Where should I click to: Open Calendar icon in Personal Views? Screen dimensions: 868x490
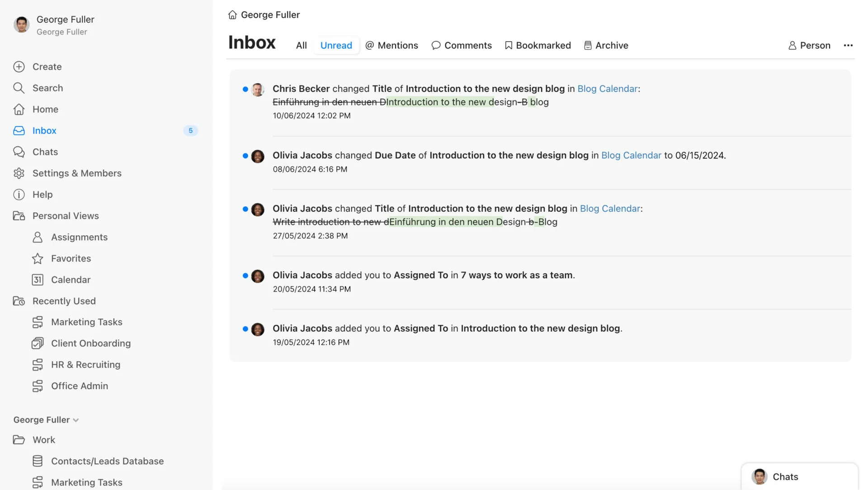coord(38,280)
